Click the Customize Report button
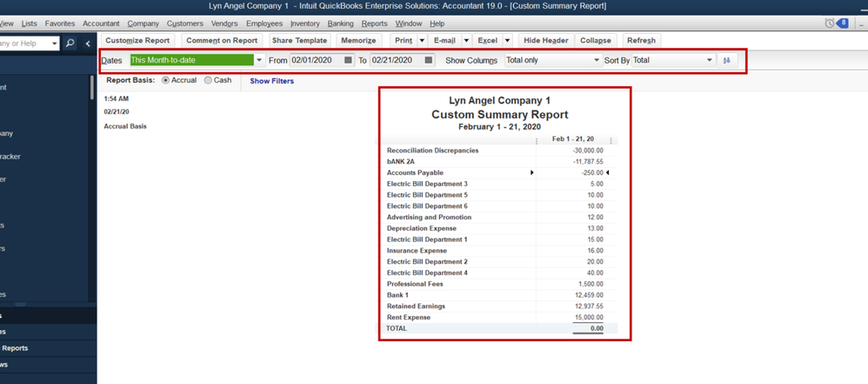 pos(137,40)
